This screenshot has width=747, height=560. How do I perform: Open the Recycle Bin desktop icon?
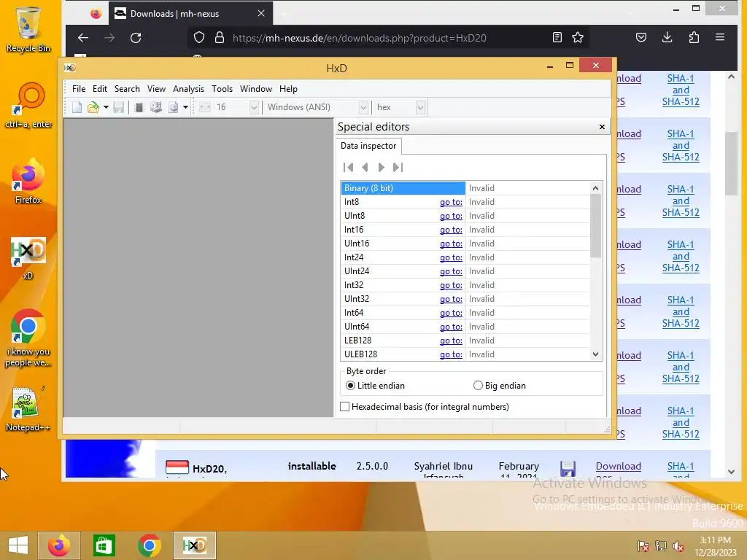28,29
